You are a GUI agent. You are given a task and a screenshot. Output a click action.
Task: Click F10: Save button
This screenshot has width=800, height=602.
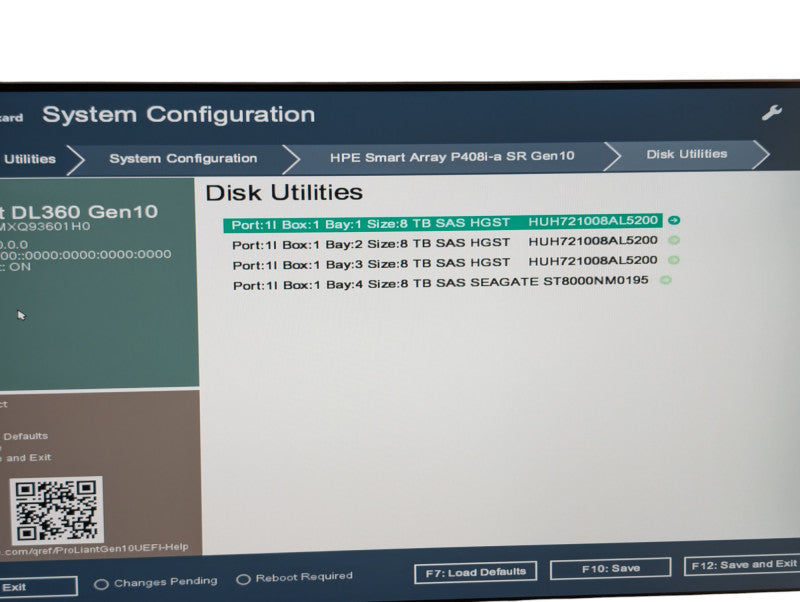(611, 568)
